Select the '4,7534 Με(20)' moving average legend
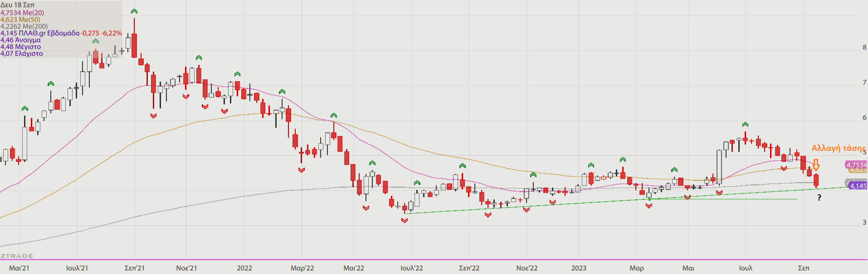This screenshot has height=274, width=868. pyautogui.click(x=22, y=13)
